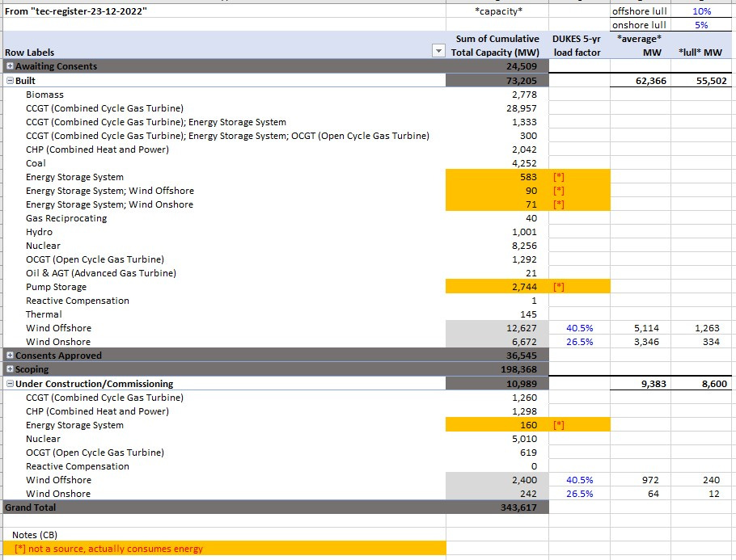The width and height of the screenshot is (736, 560).
Task: Select the Thermal row label
Action: 44,314
